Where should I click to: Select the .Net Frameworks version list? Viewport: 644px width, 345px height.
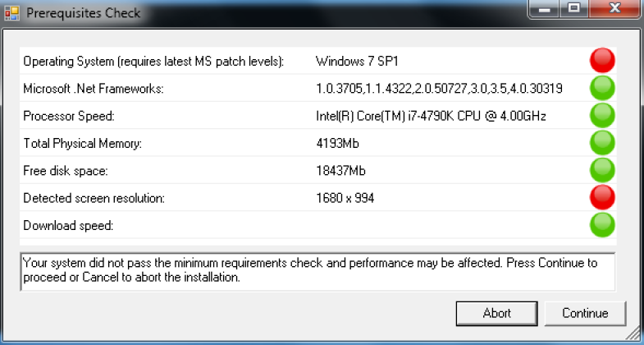[x=439, y=89]
